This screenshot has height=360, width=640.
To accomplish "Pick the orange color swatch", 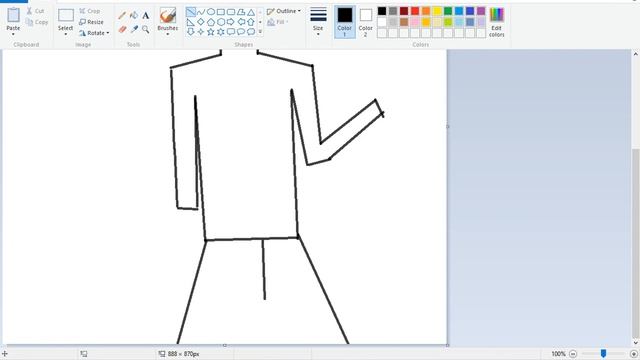I will click(x=426, y=11).
